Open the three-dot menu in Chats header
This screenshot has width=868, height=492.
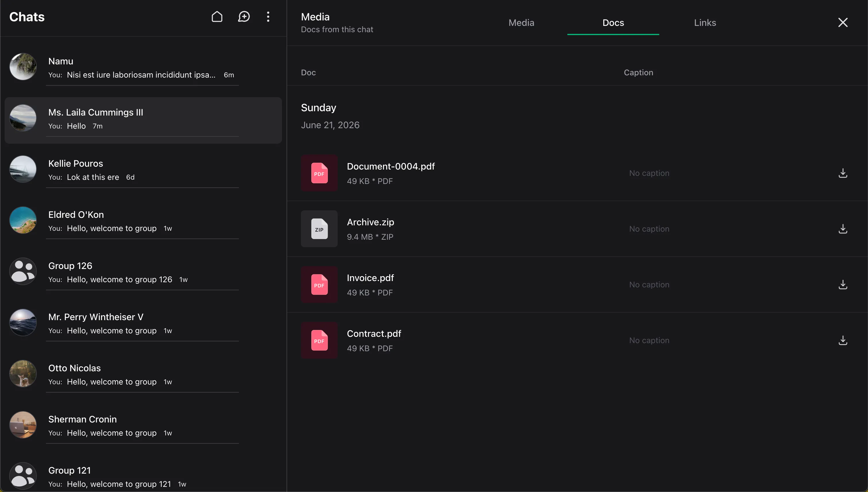click(268, 17)
